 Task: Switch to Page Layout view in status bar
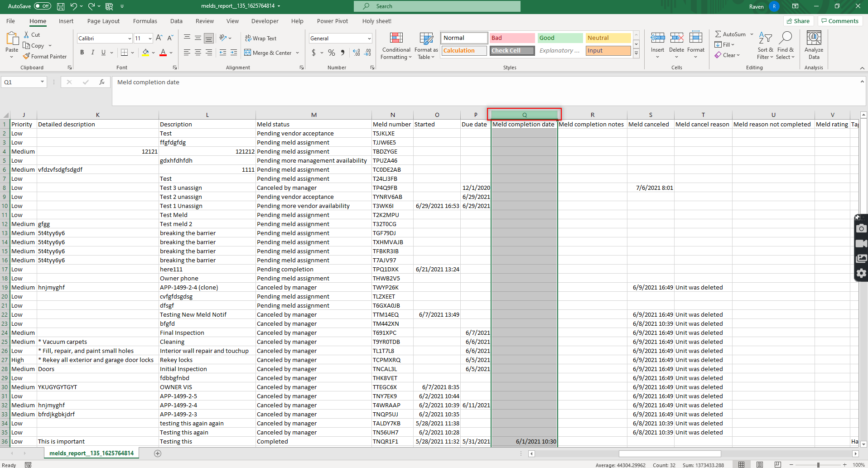(x=760, y=465)
